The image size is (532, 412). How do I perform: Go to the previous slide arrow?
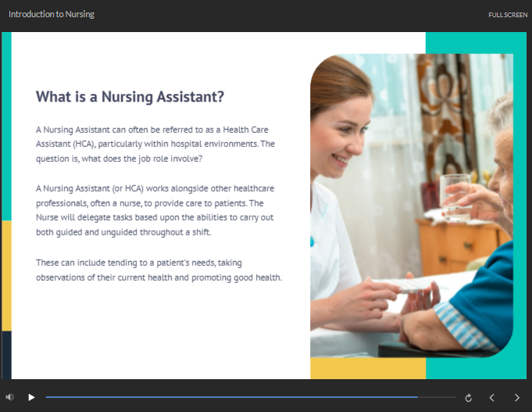pos(492,398)
